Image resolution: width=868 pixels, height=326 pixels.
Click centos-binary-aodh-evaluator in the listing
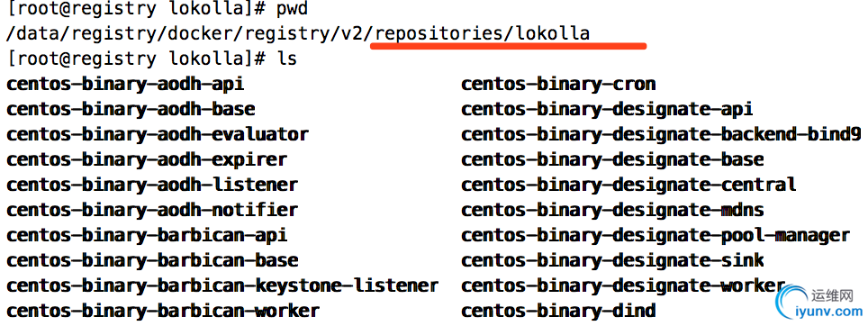[158, 134]
